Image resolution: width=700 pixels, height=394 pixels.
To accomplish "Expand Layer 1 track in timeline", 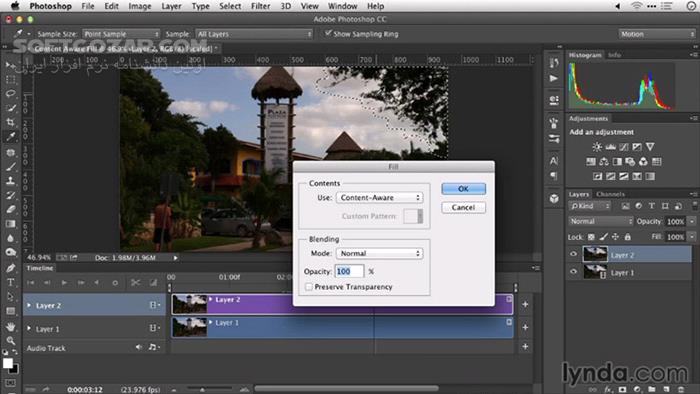I will coord(29,328).
